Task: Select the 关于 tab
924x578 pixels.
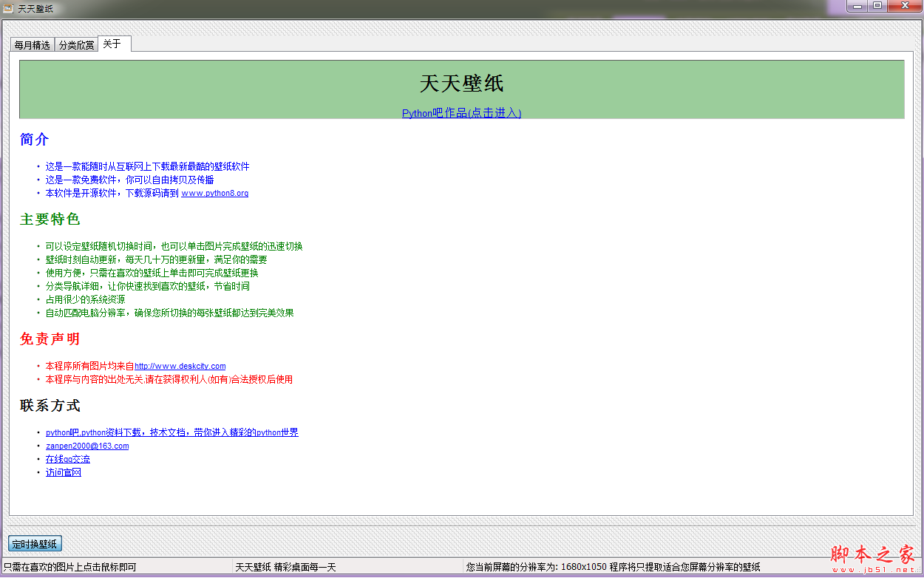Action: pyautogui.click(x=112, y=44)
